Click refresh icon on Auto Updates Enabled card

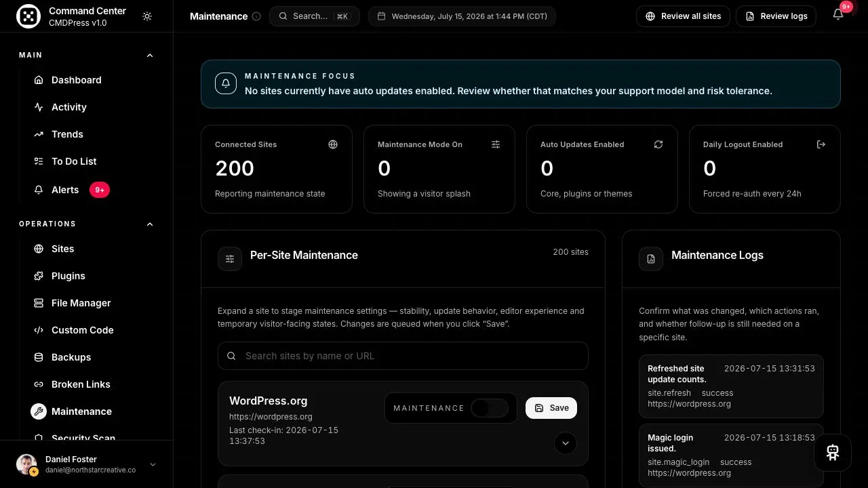tap(658, 144)
